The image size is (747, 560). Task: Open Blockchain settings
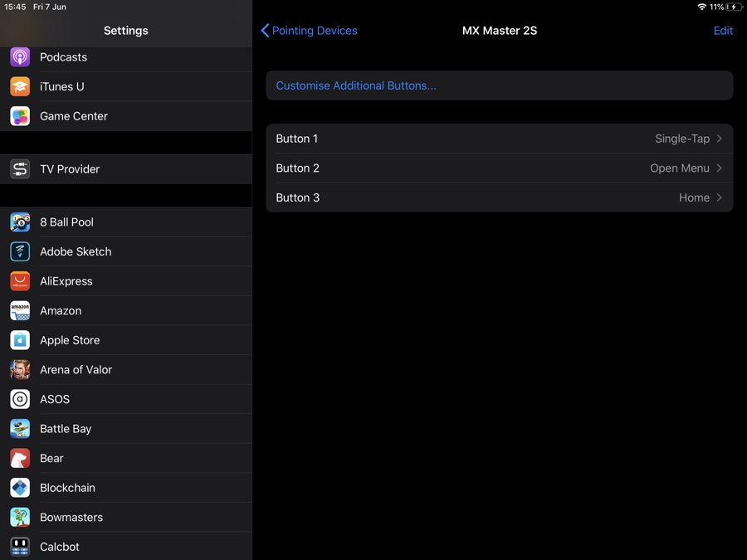[x=126, y=488]
